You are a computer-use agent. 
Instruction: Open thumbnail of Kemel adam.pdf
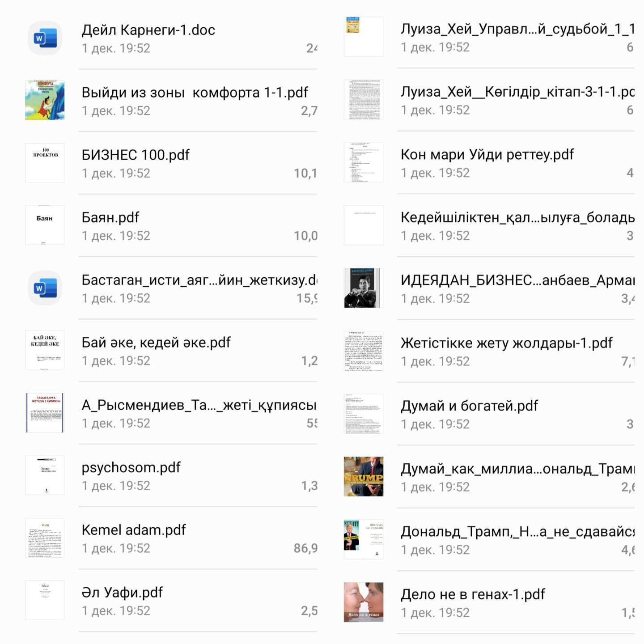[x=45, y=538]
